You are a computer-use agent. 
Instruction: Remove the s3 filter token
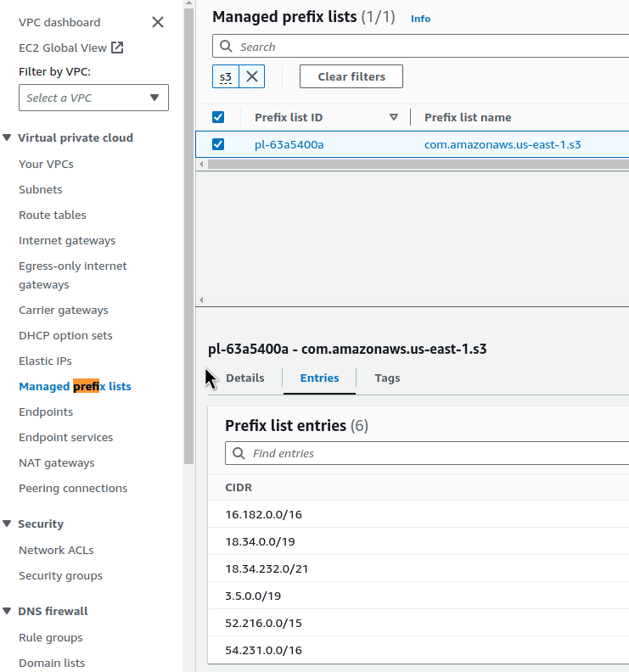pos(252,76)
